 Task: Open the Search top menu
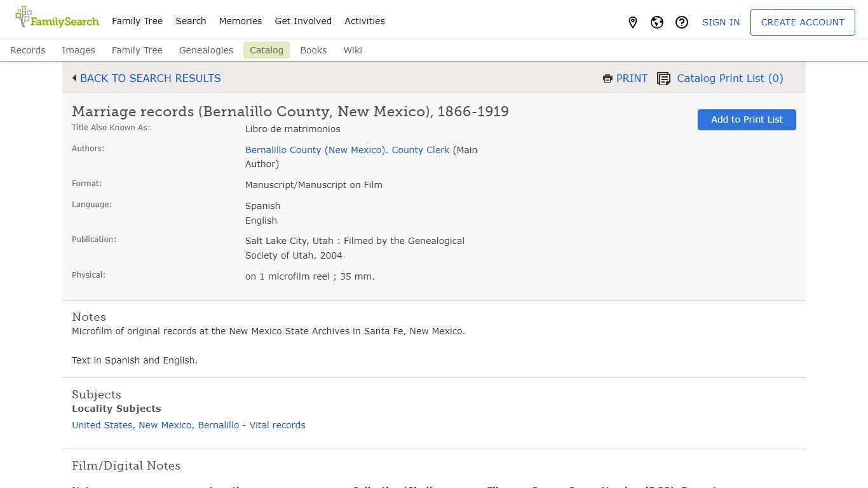(x=191, y=21)
